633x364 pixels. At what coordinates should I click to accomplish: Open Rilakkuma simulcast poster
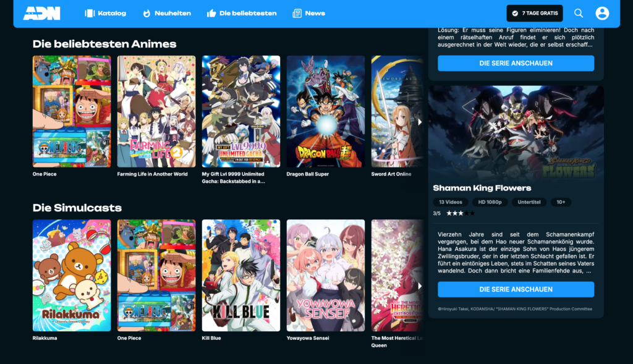pos(72,275)
